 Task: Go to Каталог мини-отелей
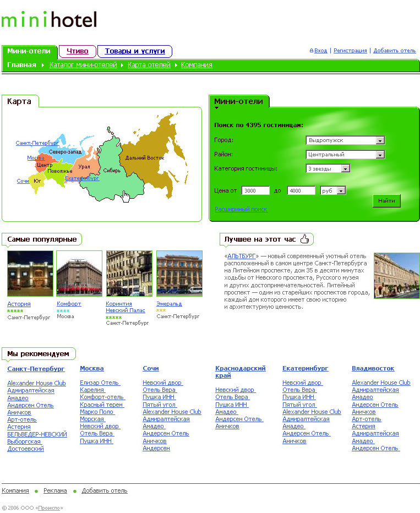83,65
